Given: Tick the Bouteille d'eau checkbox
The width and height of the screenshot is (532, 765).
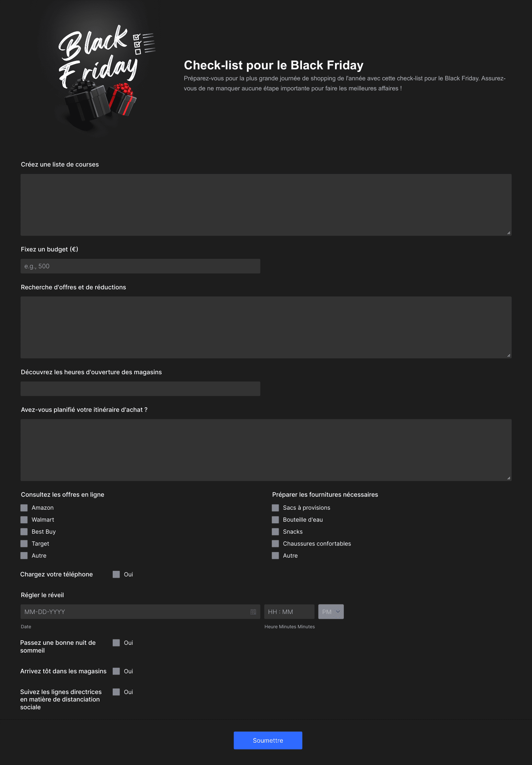Looking at the screenshot, I should [x=275, y=519].
